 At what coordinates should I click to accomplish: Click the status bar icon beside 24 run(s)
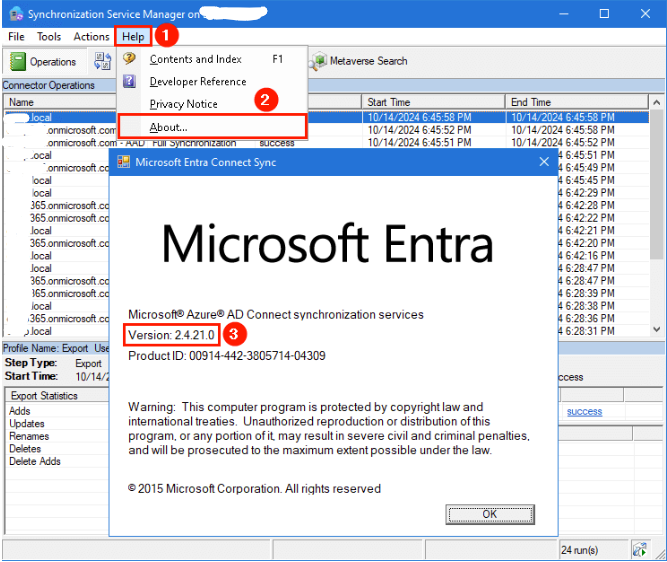639,550
